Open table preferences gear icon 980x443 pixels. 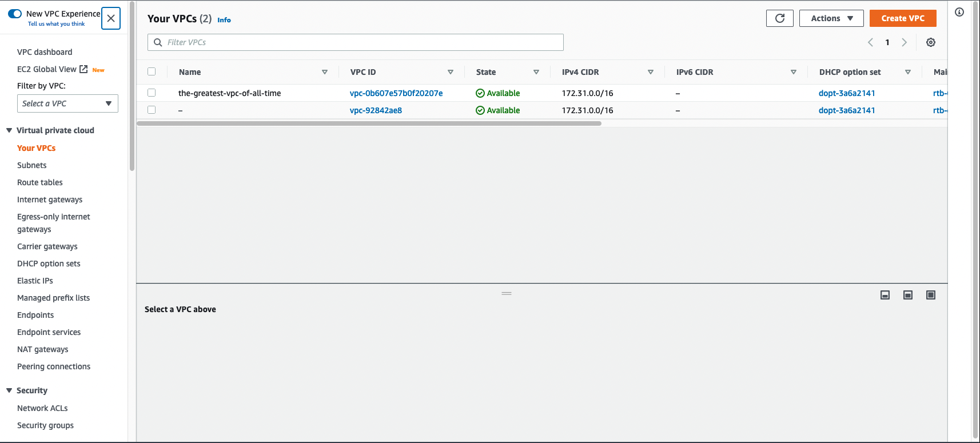pyautogui.click(x=930, y=42)
